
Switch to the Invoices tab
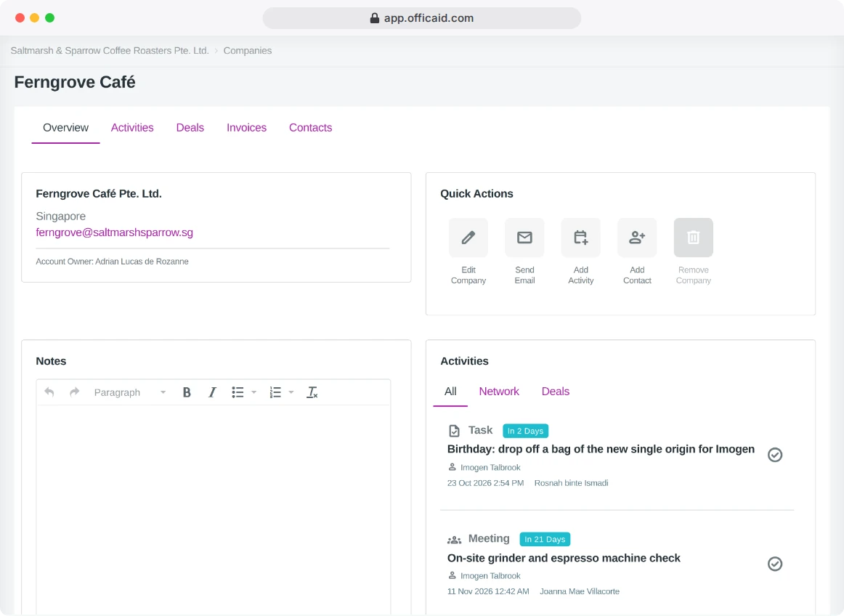coord(246,128)
